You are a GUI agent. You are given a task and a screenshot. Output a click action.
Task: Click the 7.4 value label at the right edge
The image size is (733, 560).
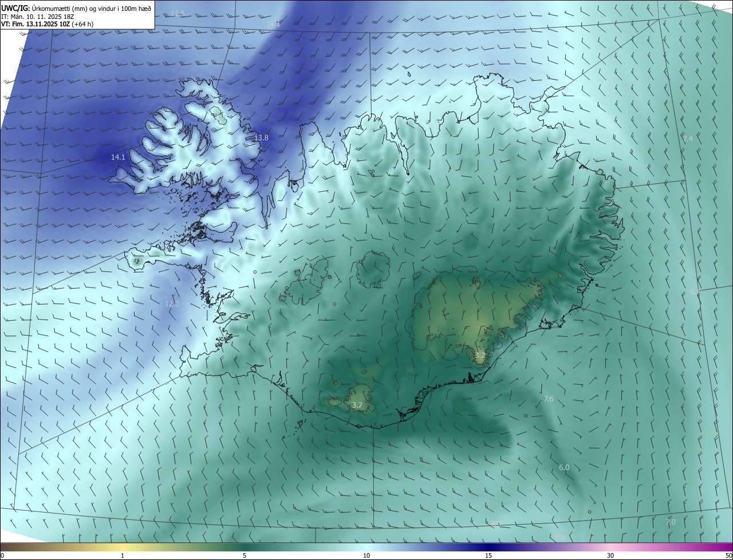tap(688, 139)
